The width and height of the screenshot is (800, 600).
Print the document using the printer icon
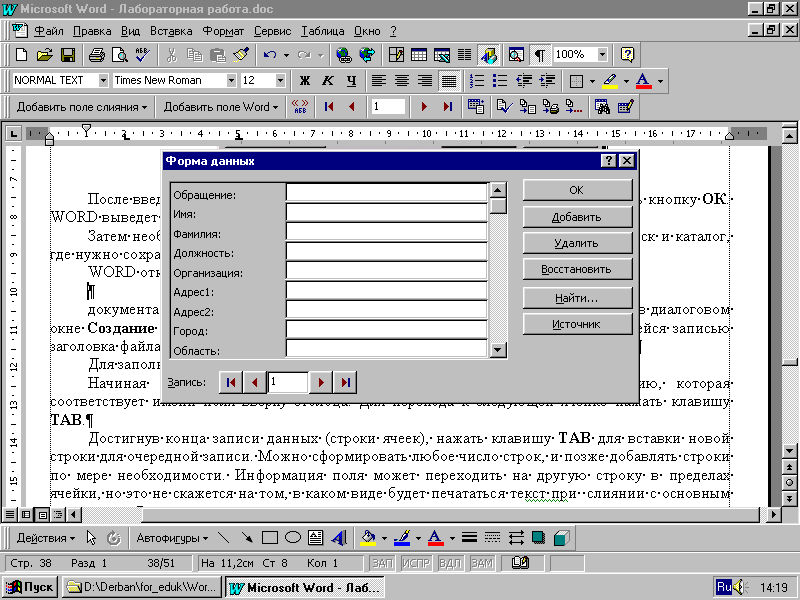coord(96,55)
